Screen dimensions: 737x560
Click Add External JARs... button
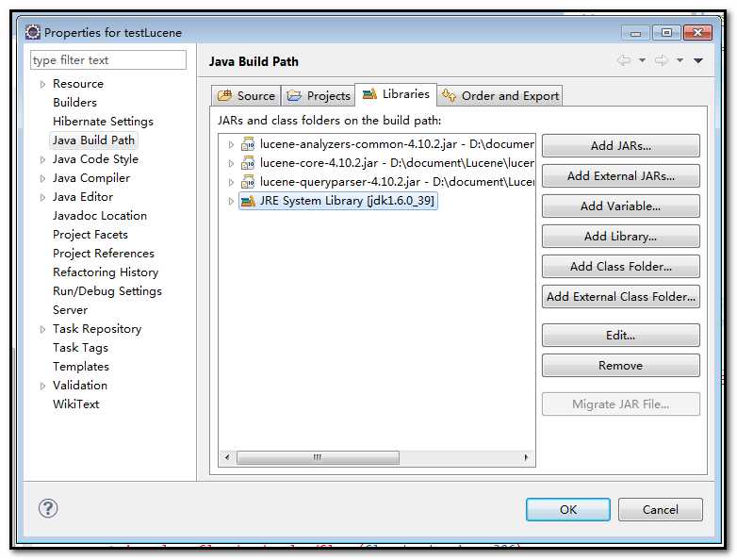(x=620, y=176)
